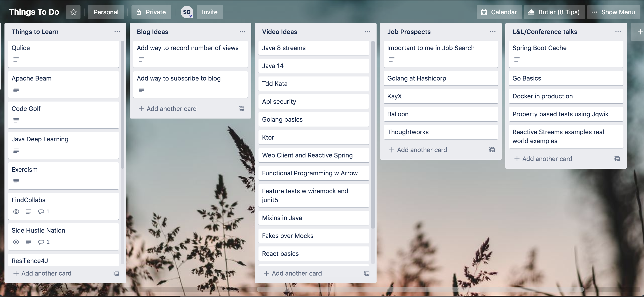Open the Java 14 card

tap(314, 66)
